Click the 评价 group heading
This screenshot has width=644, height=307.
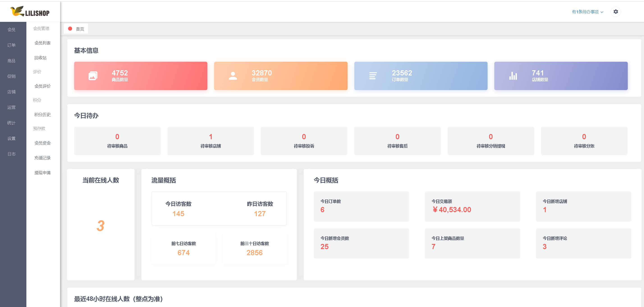pyautogui.click(x=37, y=72)
